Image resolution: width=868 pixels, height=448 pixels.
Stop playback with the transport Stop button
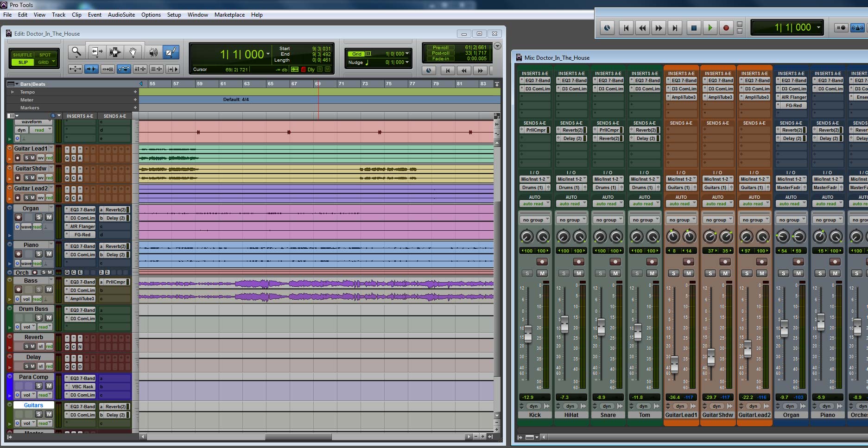pos(694,28)
